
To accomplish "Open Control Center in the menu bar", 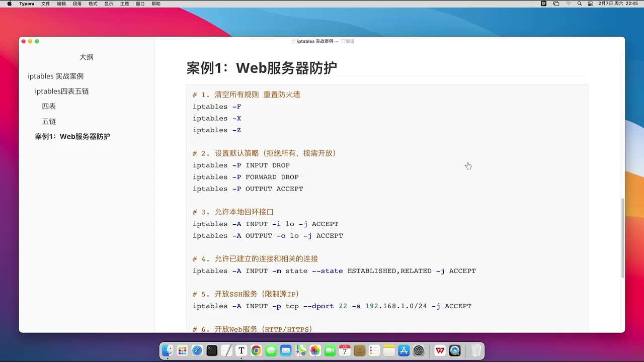I will point(590,4).
